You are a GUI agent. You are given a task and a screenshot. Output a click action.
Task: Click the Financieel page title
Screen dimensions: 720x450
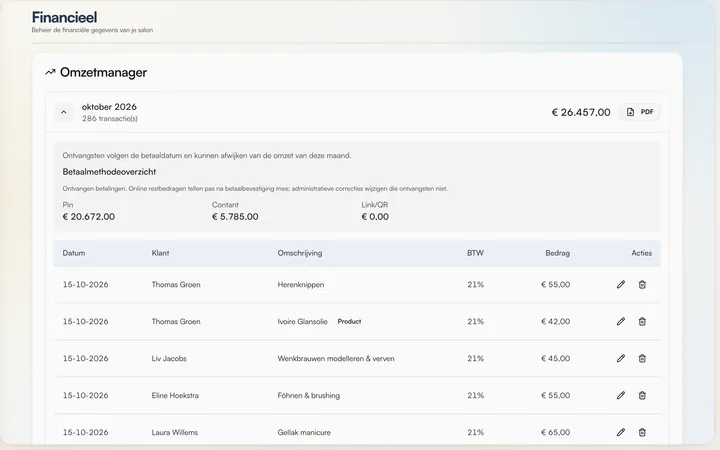click(x=64, y=17)
